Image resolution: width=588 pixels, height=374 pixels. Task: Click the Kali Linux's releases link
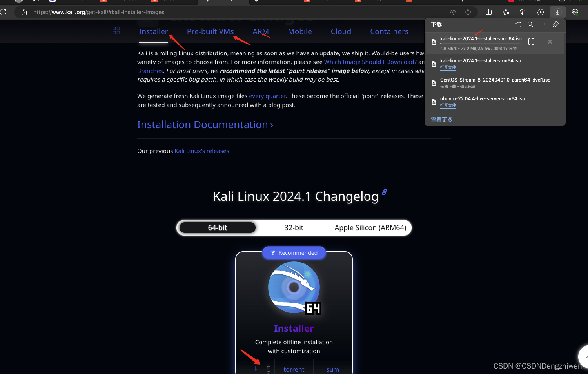[201, 151]
